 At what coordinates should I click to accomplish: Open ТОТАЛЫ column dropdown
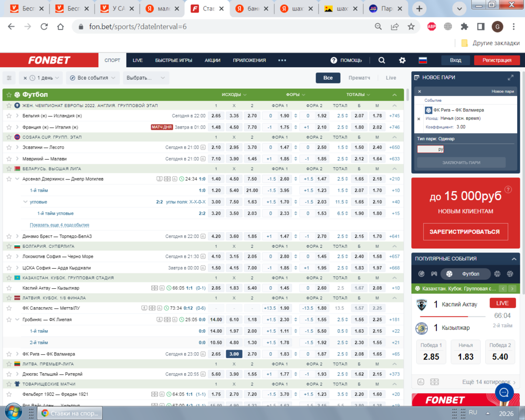click(358, 95)
